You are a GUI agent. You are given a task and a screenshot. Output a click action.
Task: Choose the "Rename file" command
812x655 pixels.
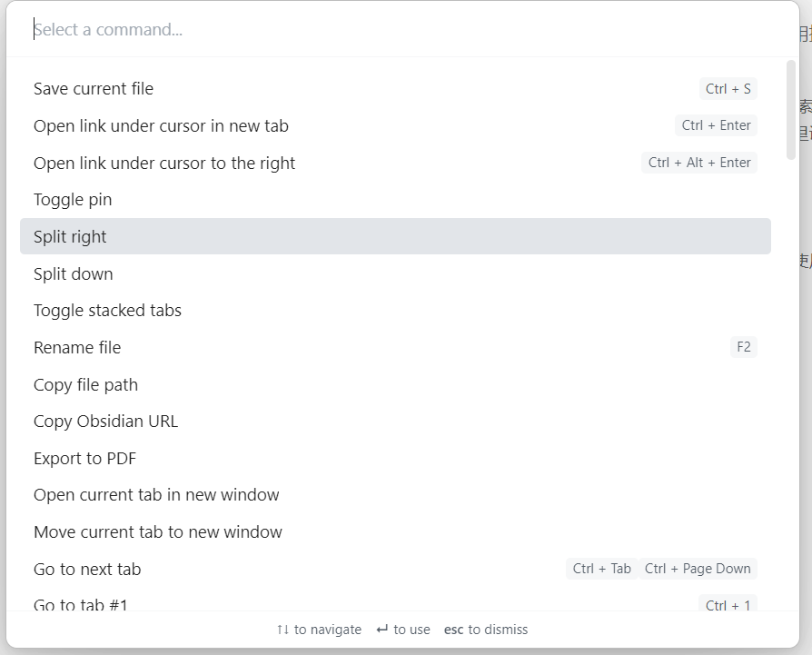(x=77, y=347)
